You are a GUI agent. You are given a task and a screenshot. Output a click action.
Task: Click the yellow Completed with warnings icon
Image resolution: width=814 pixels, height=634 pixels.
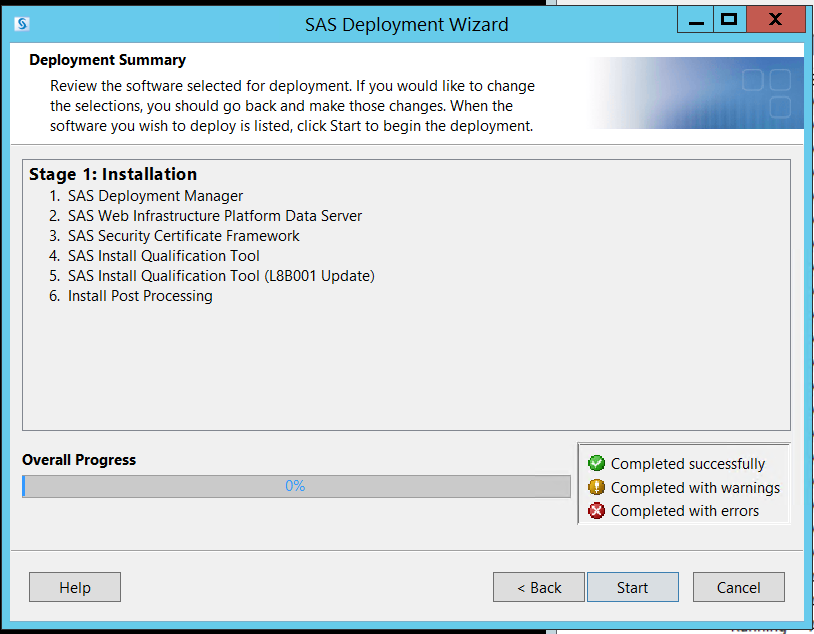coord(596,487)
